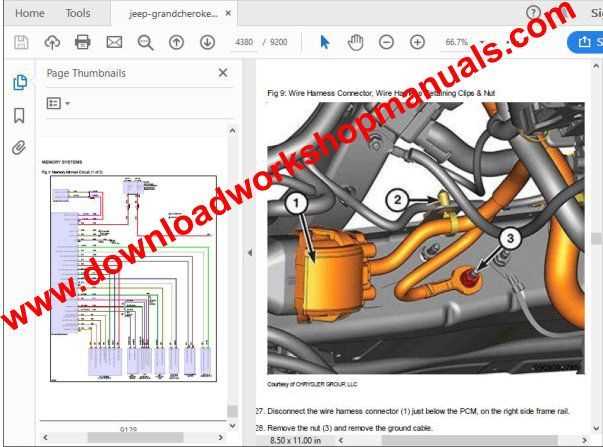Click thumbnail panel scroll up arrow
Image resolution: width=603 pixels, height=447 pixels.
tap(232, 131)
